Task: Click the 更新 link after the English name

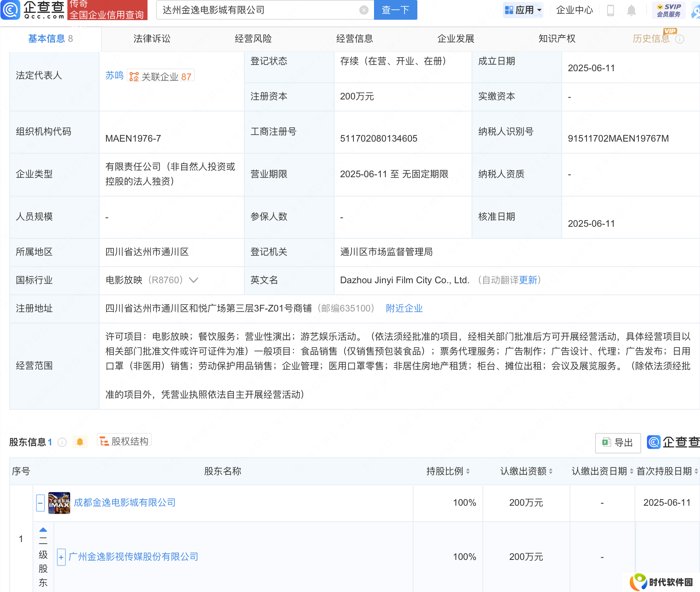Action: coord(528,280)
